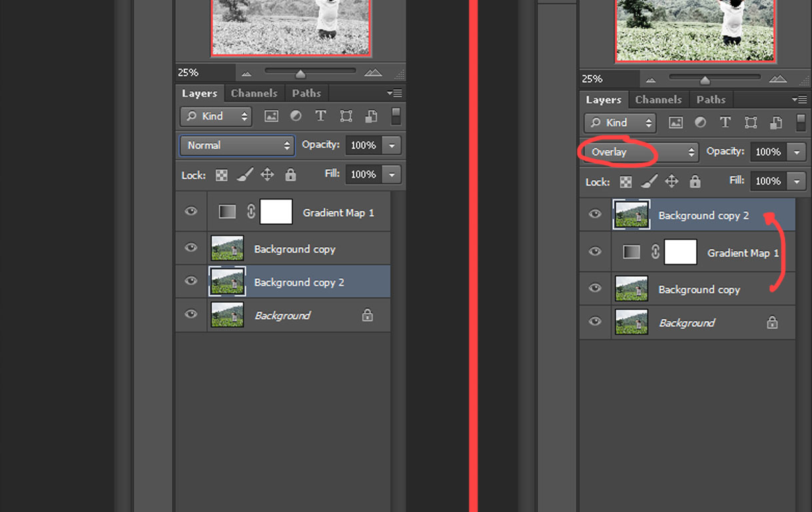The height and width of the screenshot is (512, 812).
Task: Select the smart objects filter icon
Action: tap(370, 116)
